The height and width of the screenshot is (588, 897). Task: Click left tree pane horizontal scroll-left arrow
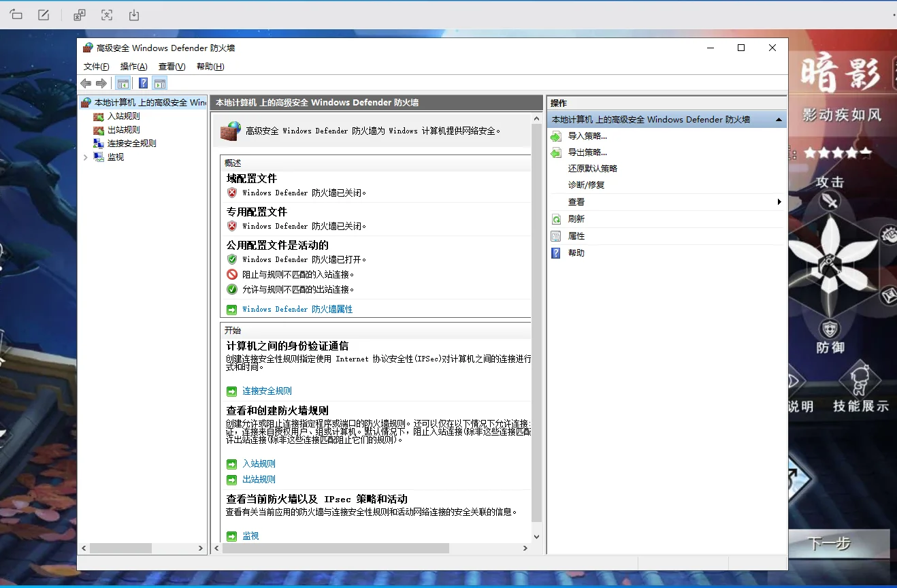(x=84, y=548)
